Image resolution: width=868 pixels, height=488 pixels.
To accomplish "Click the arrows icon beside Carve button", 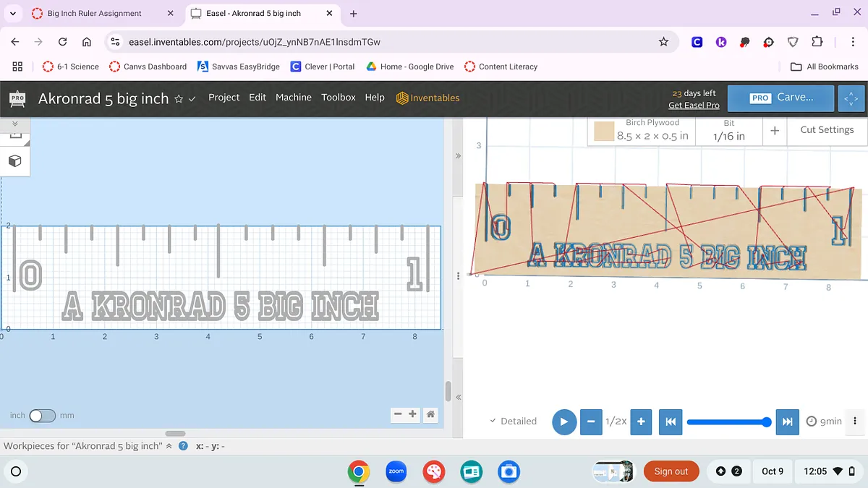I will 851,98.
